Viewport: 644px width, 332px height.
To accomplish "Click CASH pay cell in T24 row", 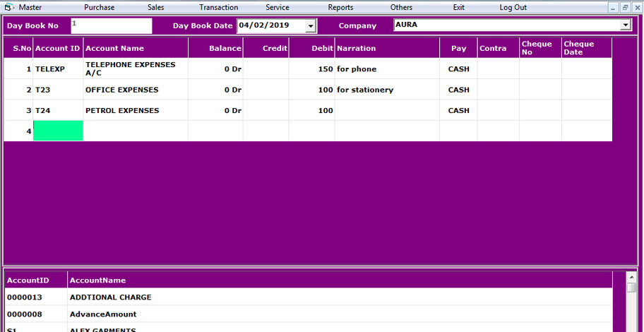I will coord(458,110).
